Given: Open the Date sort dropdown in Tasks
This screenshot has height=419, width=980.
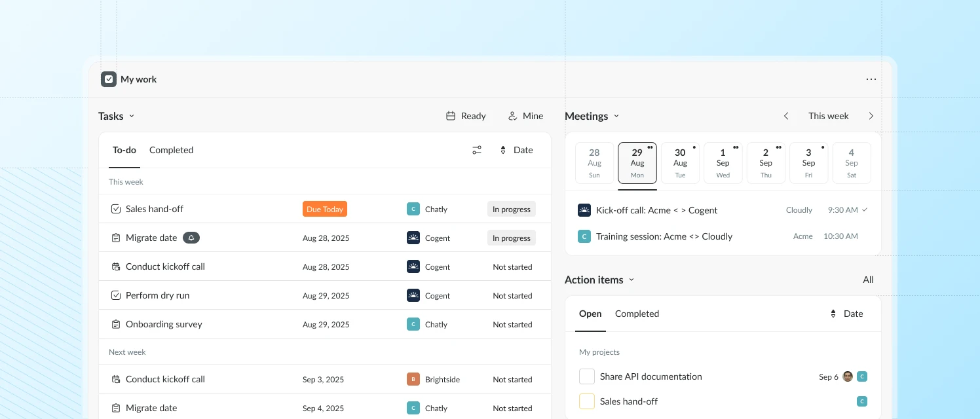Looking at the screenshot, I should [x=516, y=150].
